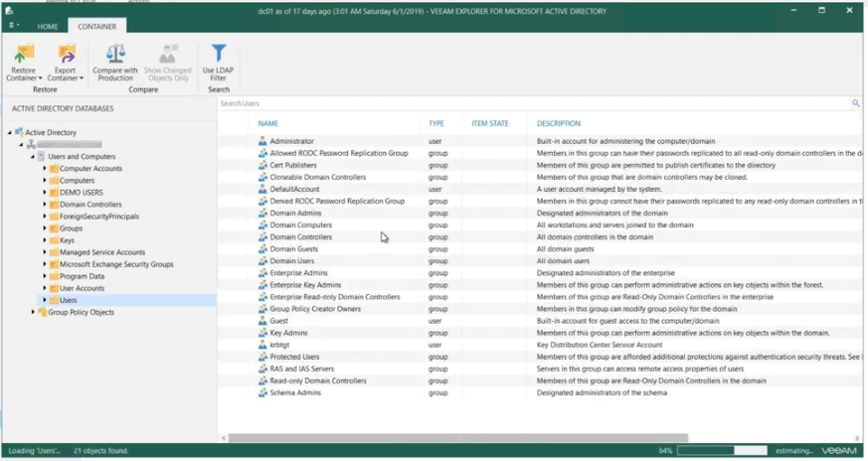868x461 pixels.
Task: Open the application menu button
Action: coord(14,26)
